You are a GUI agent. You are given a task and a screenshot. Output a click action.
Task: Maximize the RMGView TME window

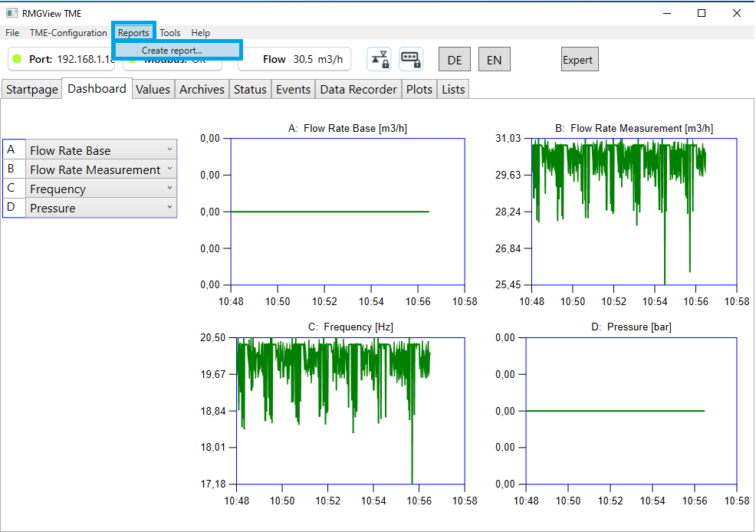(702, 13)
